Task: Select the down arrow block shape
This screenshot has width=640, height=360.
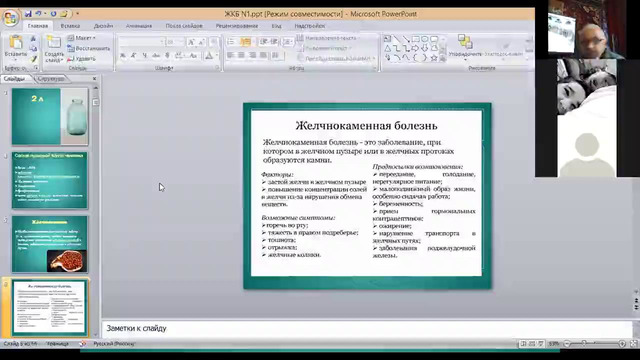Action: coord(425,49)
